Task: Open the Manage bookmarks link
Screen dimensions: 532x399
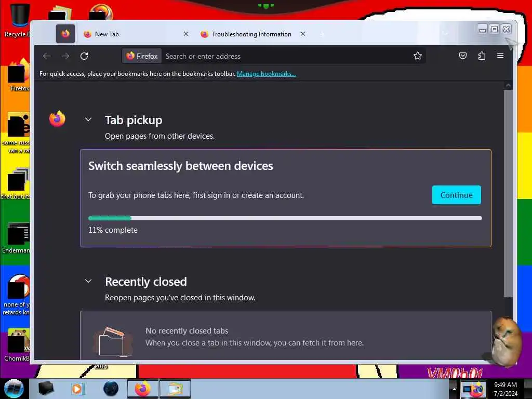Action: (267, 74)
